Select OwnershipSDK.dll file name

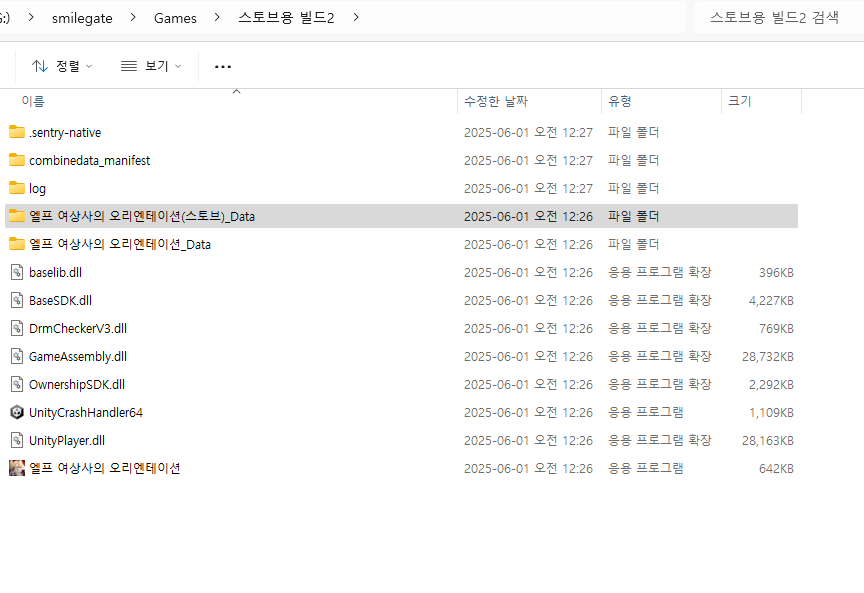77,384
